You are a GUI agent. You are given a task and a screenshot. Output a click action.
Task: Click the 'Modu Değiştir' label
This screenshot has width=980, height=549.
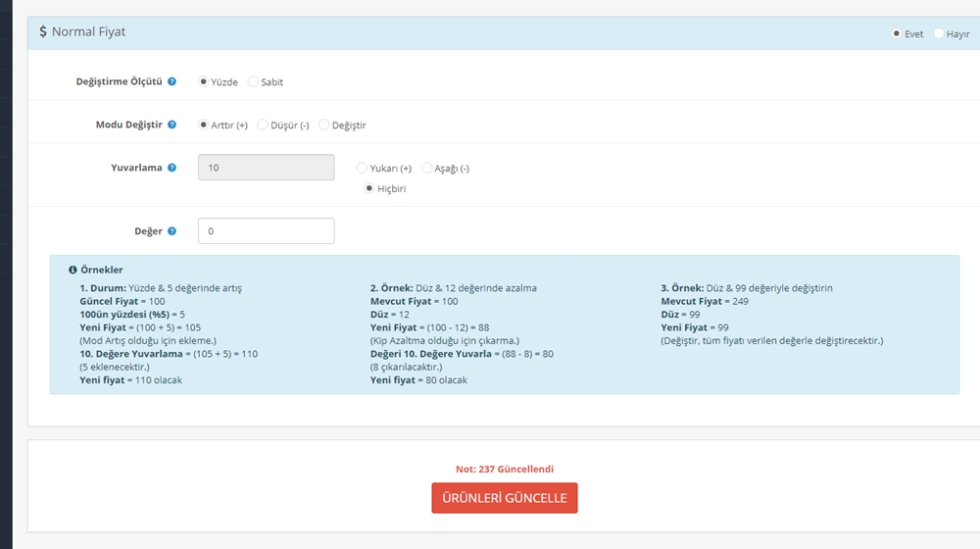128,125
